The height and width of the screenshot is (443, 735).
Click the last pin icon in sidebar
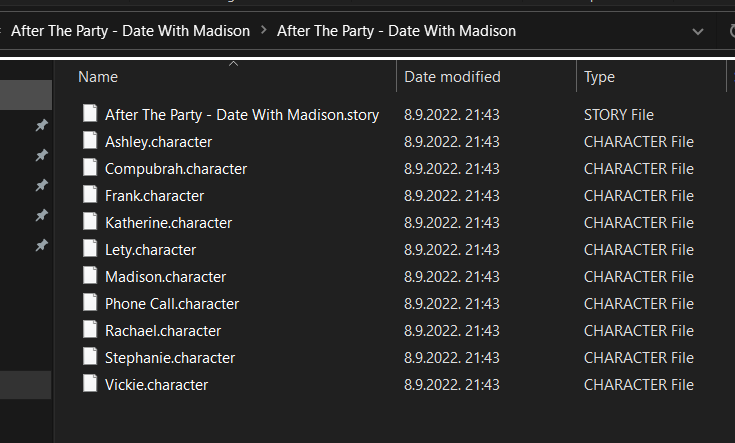[x=41, y=245]
